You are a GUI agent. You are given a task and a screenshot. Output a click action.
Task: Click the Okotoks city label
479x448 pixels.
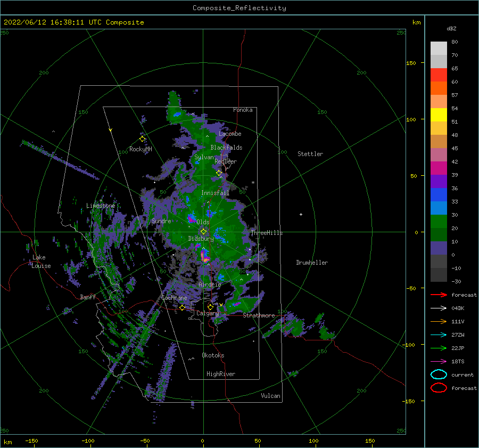click(x=213, y=355)
